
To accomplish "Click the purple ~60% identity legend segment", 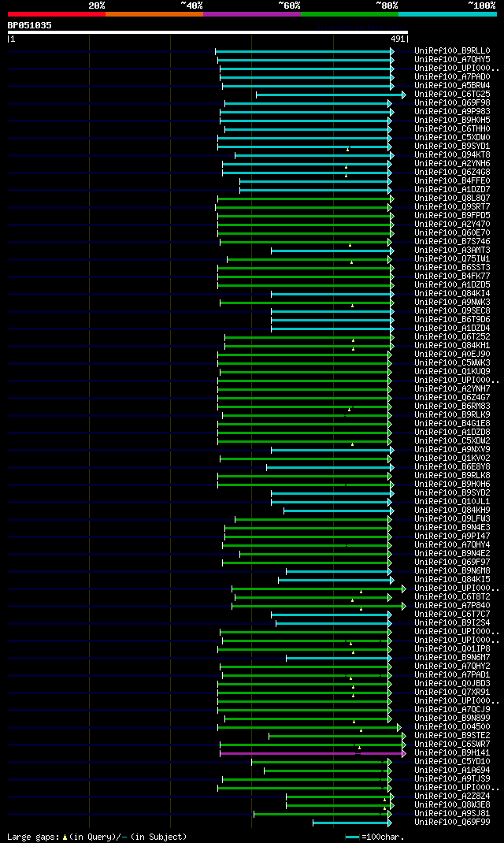I will 252,14.
